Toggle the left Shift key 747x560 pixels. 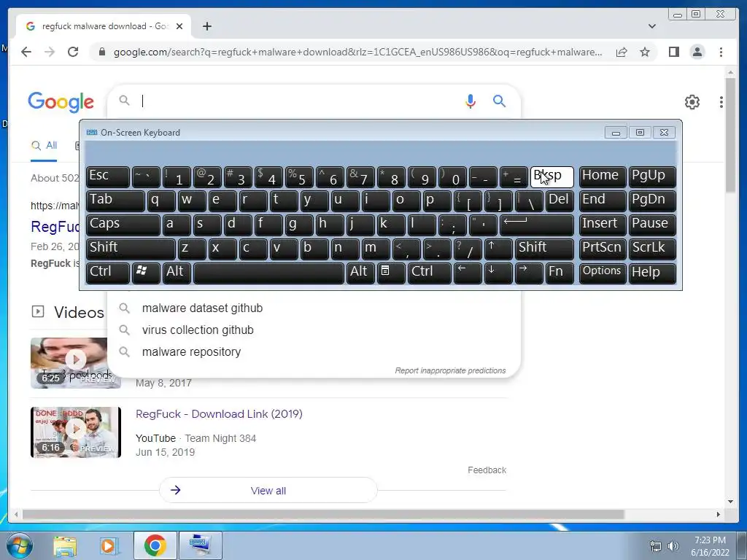click(131, 249)
